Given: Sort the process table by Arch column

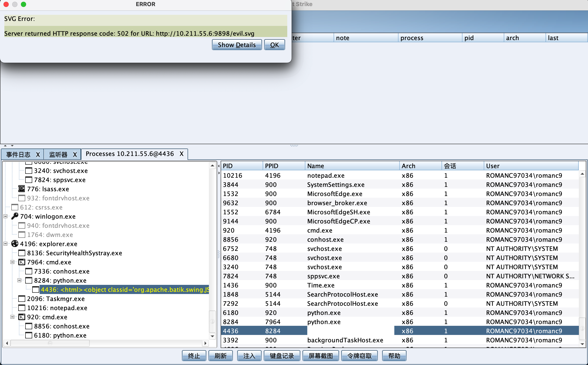Looking at the screenshot, I should point(420,166).
